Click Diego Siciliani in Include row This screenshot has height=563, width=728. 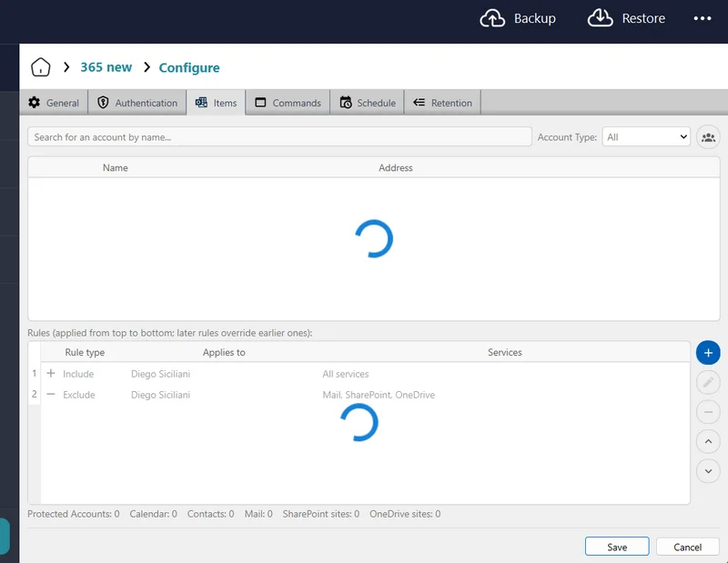click(x=161, y=374)
